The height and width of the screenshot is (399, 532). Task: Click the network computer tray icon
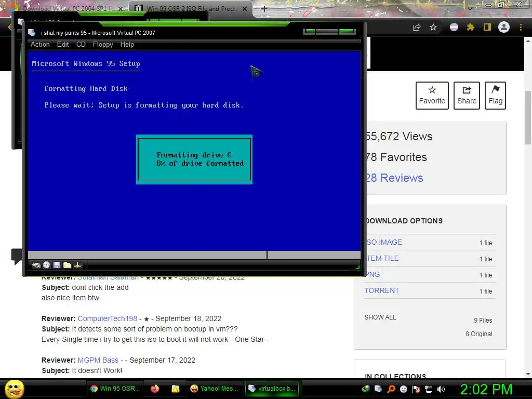point(429,389)
